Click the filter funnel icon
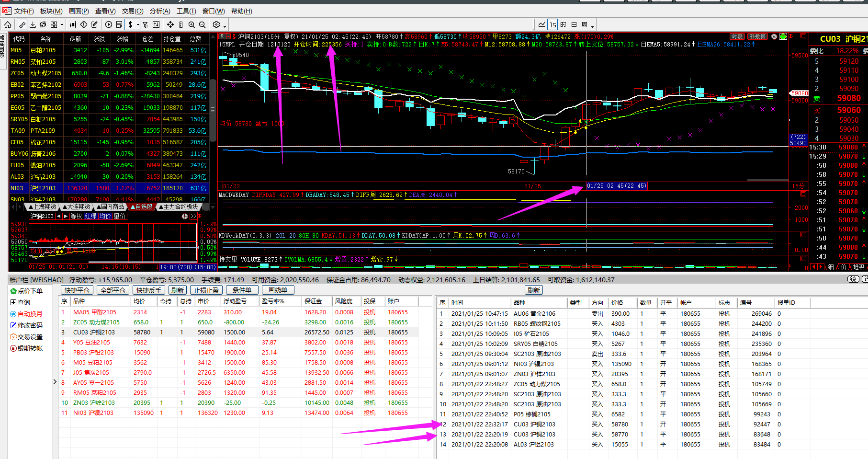This screenshot has width=868, height=459. tap(146, 24)
